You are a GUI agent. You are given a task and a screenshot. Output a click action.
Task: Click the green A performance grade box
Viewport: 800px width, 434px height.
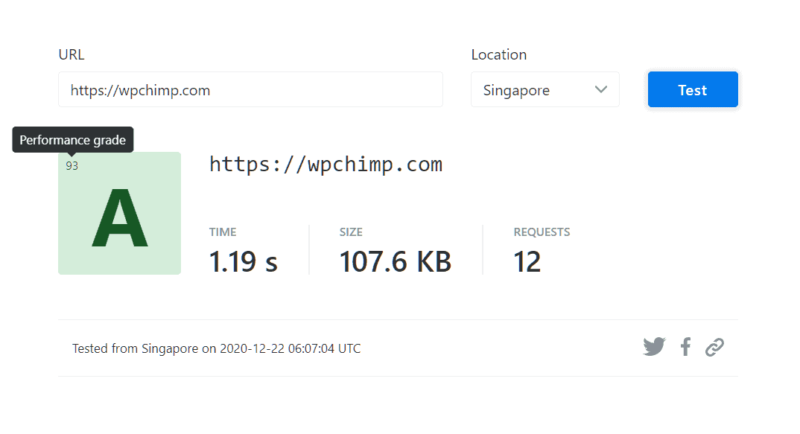[119, 213]
